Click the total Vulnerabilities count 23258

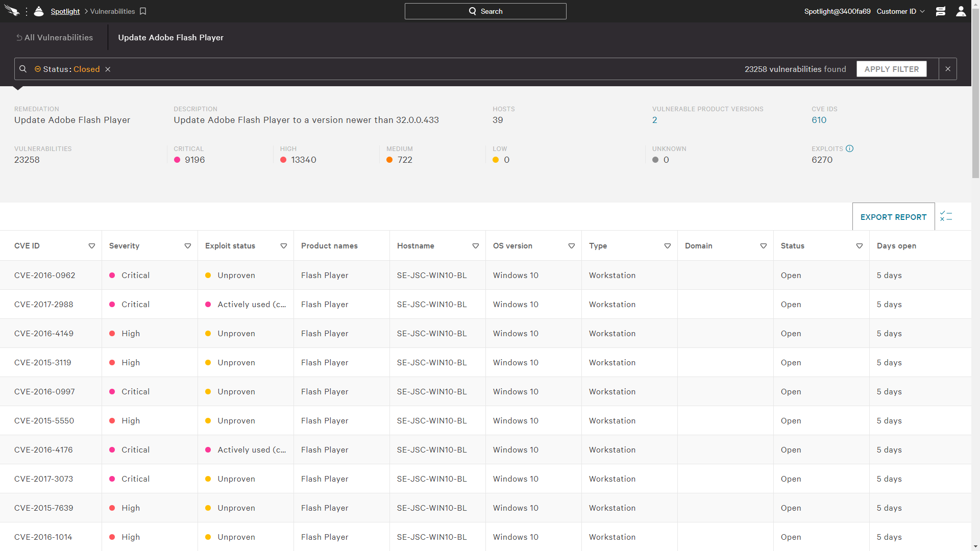[x=27, y=160]
